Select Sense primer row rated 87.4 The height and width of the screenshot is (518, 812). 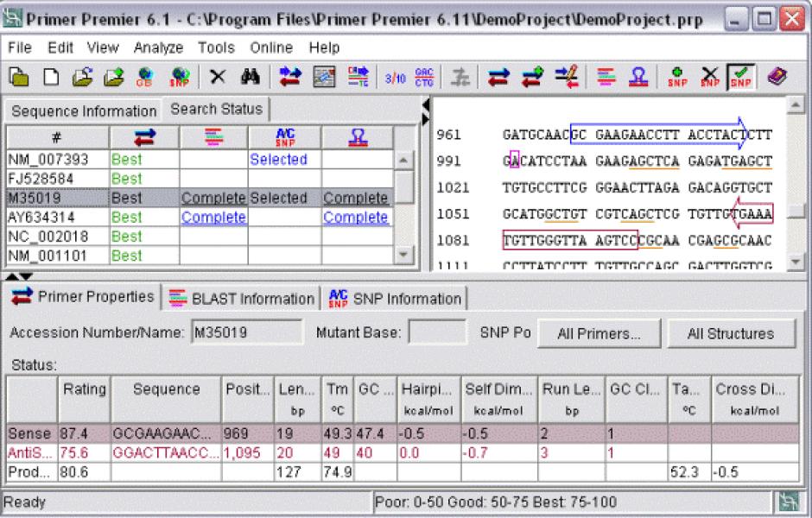(403, 433)
